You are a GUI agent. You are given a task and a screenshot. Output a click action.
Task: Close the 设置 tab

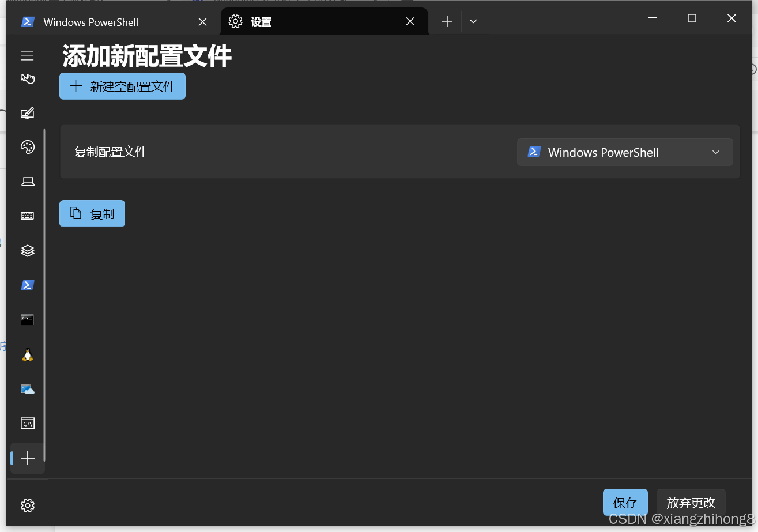tap(410, 22)
